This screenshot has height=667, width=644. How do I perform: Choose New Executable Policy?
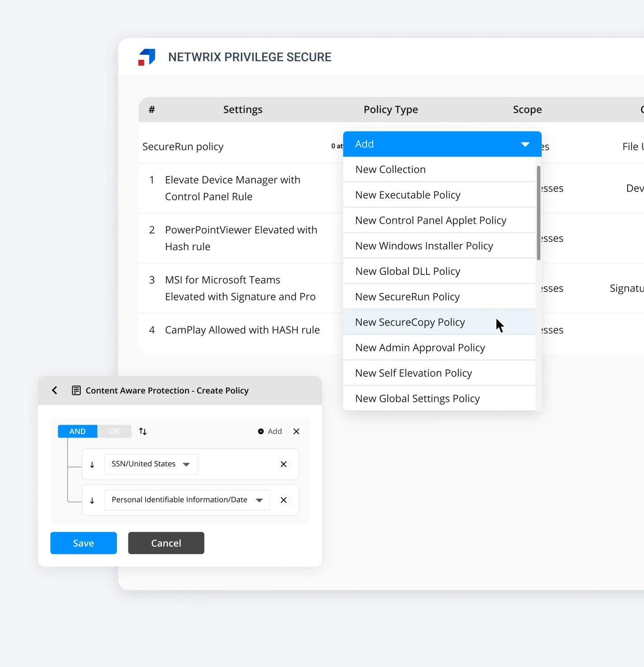point(439,195)
